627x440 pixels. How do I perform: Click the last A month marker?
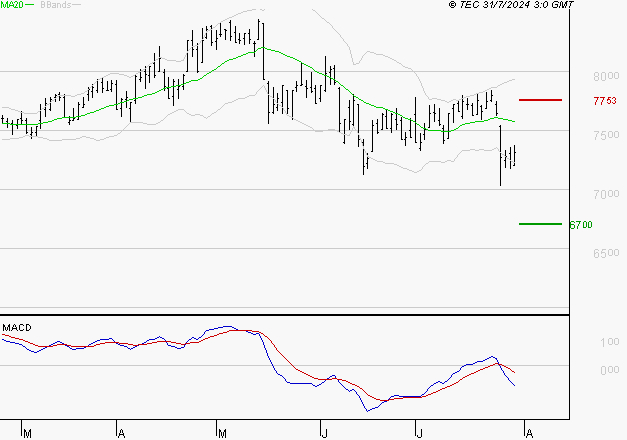pos(529,434)
